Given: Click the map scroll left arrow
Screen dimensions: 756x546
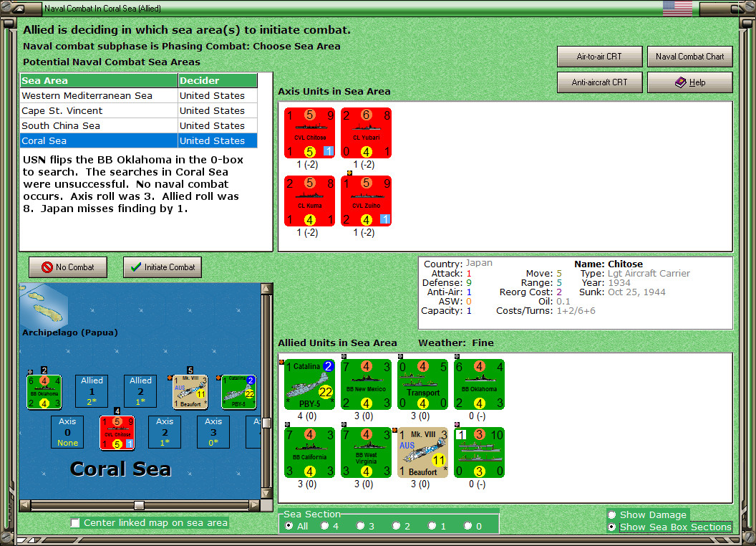Looking at the screenshot, I should tap(25, 505).
